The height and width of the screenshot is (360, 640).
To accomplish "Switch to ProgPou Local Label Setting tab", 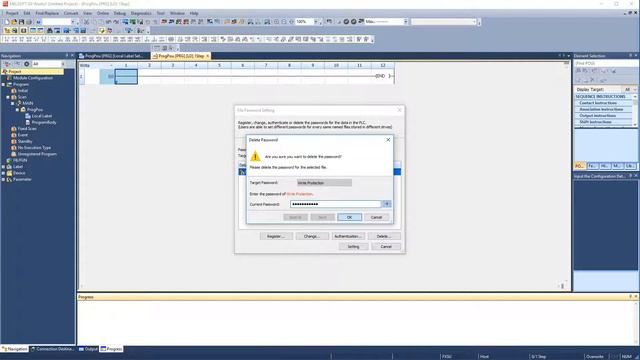I will pos(114,56).
